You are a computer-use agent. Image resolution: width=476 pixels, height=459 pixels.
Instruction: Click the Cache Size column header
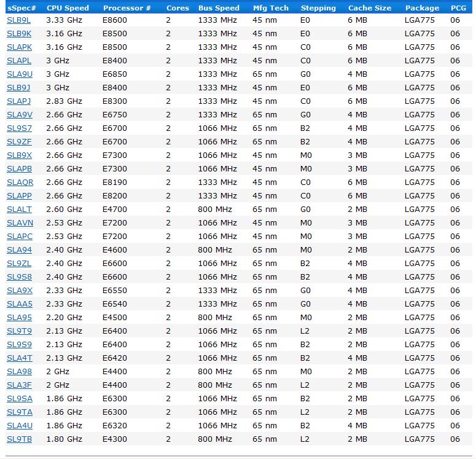coord(370,8)
